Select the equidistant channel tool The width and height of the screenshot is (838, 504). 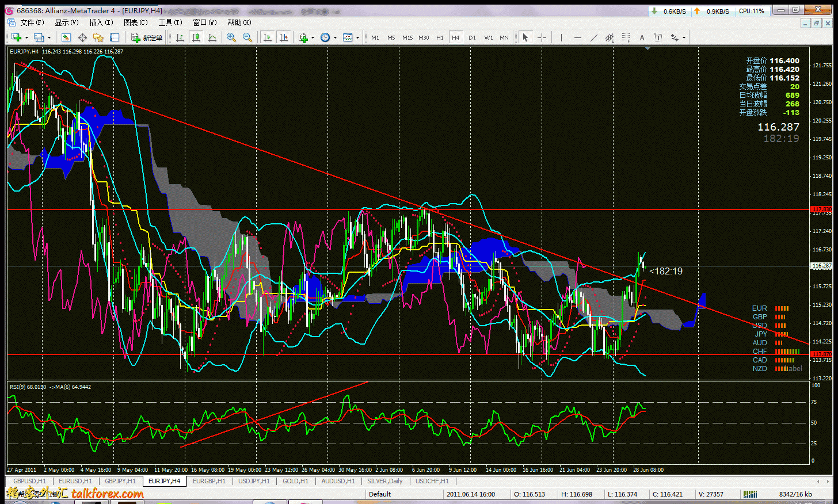(610, 37)
